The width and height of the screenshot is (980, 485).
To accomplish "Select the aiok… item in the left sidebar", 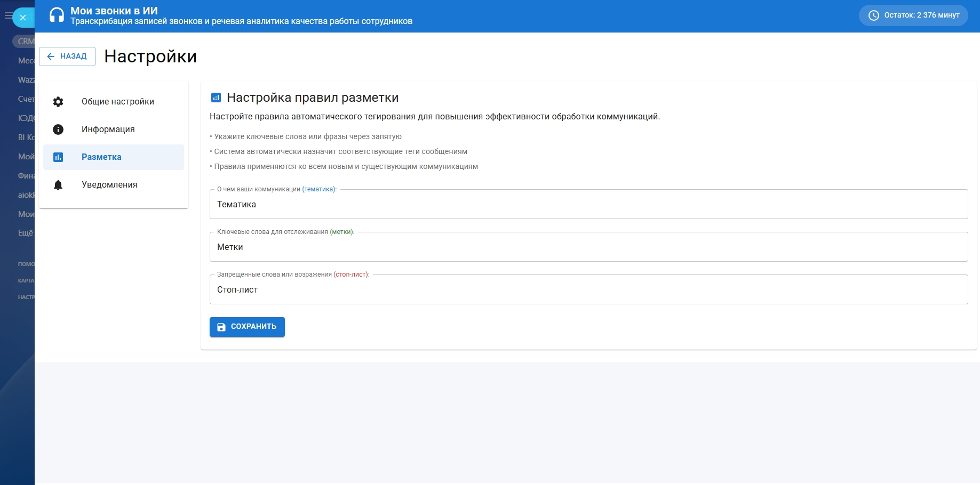I will point(26,195).
